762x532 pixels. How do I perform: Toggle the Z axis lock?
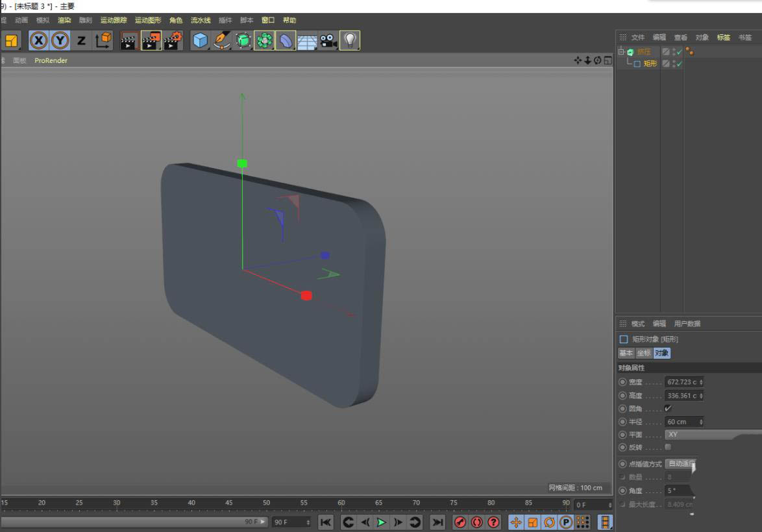coord(81,41)
